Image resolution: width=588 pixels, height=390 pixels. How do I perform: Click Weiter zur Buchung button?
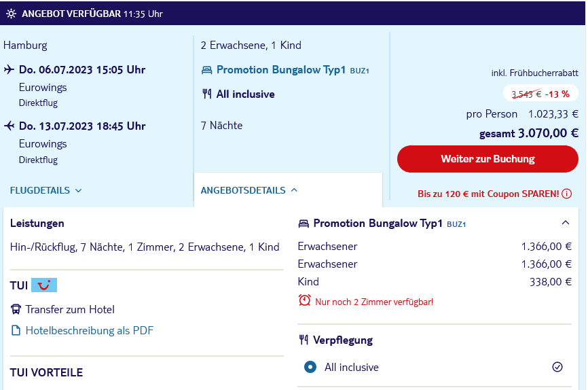[488, 159]
